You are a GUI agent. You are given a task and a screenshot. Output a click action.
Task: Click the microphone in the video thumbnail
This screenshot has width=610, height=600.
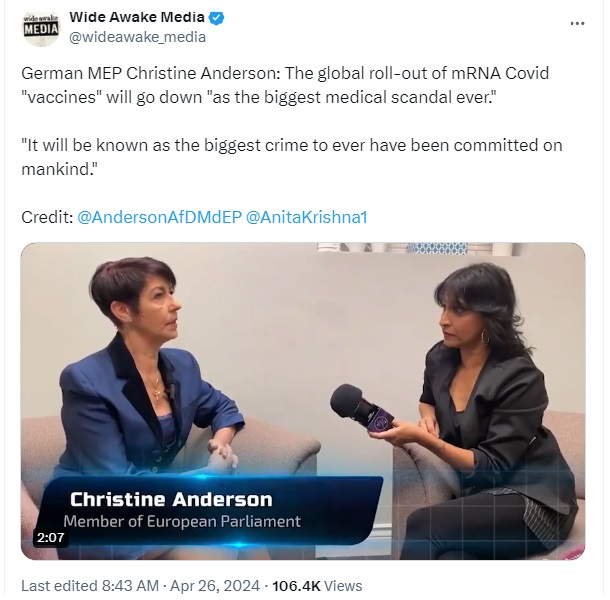(x=361, y=408)
